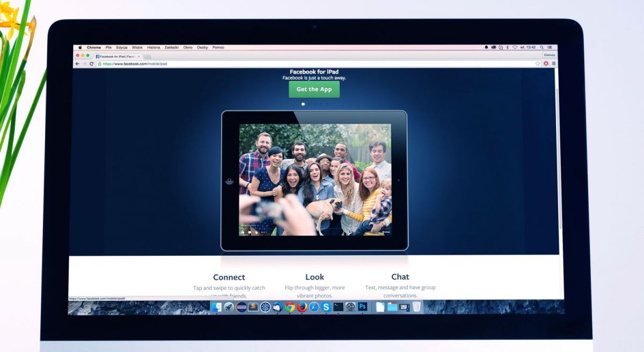Reload the Facebook page
644x352 pixels.
coord(91,63)
